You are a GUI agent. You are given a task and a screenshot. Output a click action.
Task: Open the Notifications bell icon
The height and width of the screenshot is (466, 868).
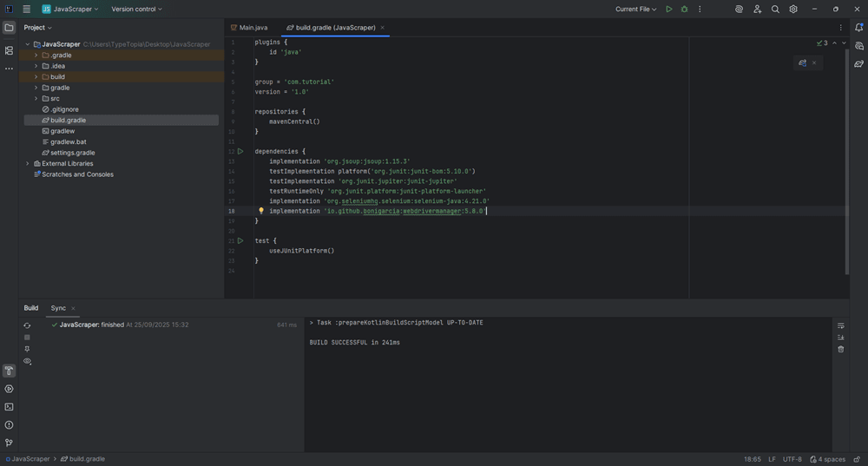click(x=858, y=28)
